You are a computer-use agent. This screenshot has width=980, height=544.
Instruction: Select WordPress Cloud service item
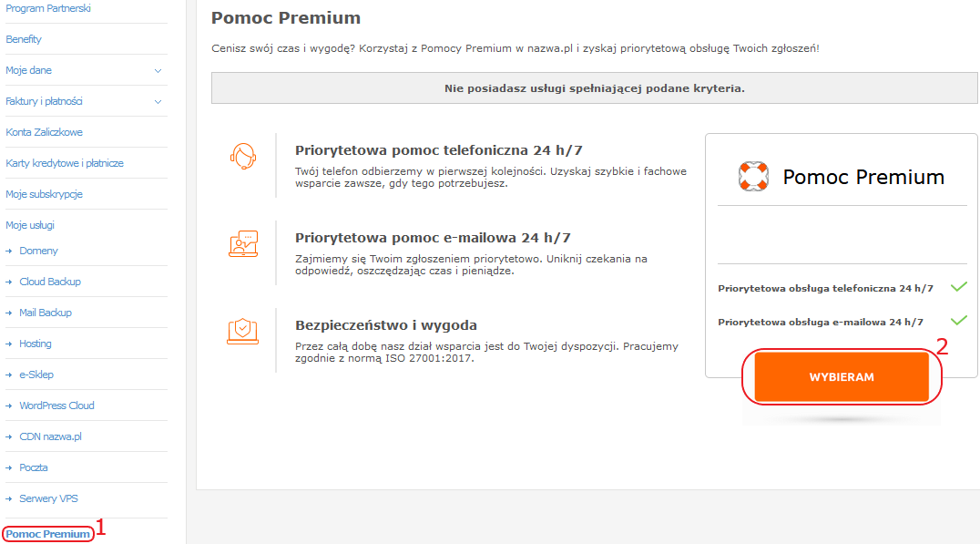(x=56, y=405)
